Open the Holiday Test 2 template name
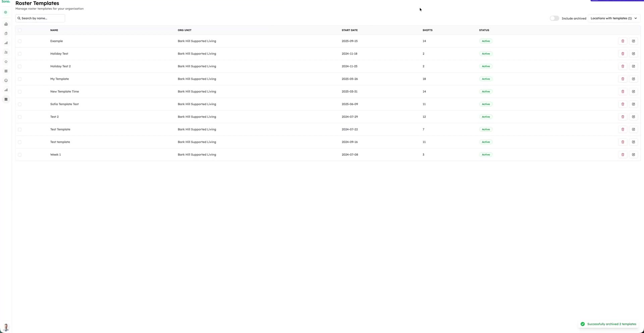644x333 pixels. [60, 66]
